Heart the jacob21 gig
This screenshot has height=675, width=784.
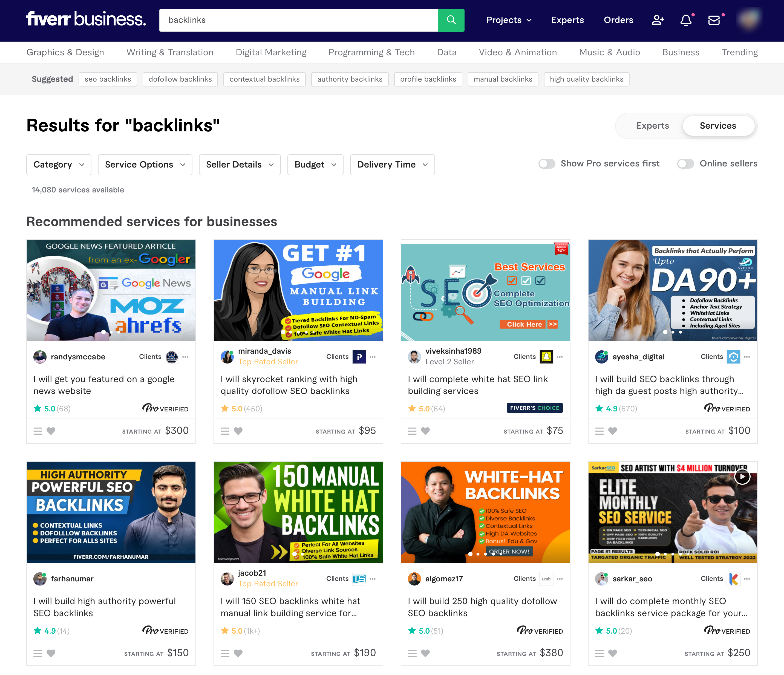pos(238,653)
